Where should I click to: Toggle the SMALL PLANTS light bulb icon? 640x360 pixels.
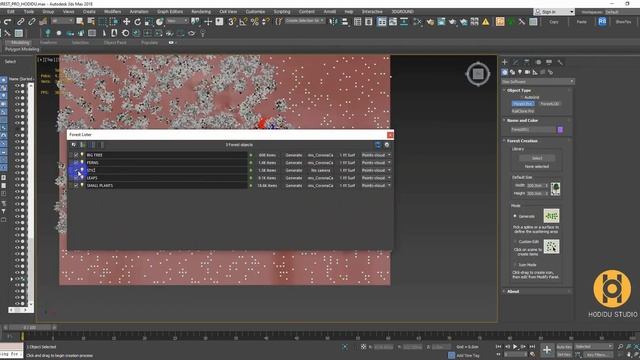[x=82, y=185]
